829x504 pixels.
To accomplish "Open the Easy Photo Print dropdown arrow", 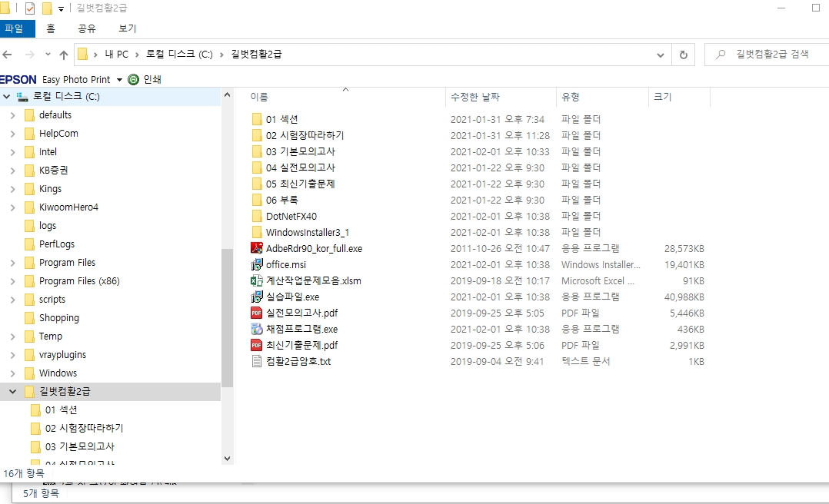I will (119, 80).
